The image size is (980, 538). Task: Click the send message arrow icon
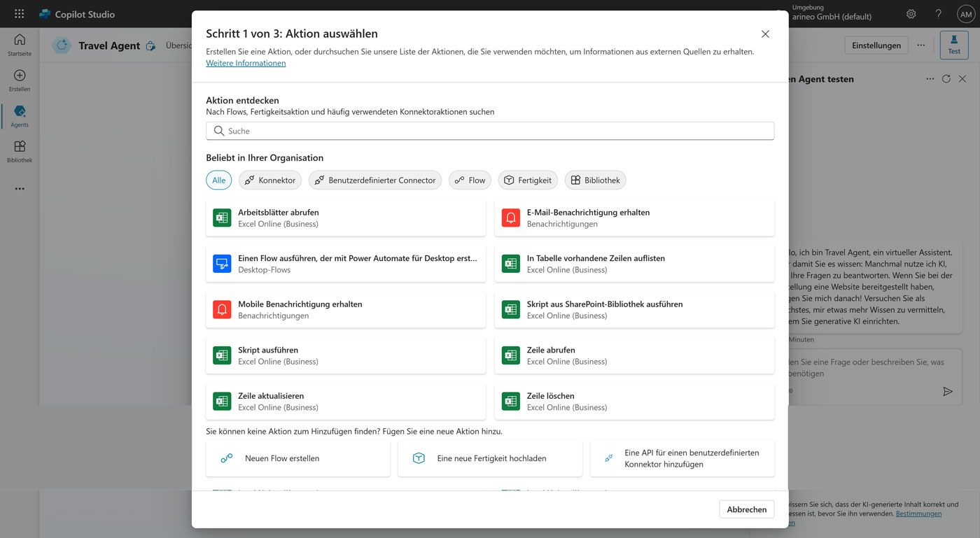pyautogui.click(x=947, y=392)
